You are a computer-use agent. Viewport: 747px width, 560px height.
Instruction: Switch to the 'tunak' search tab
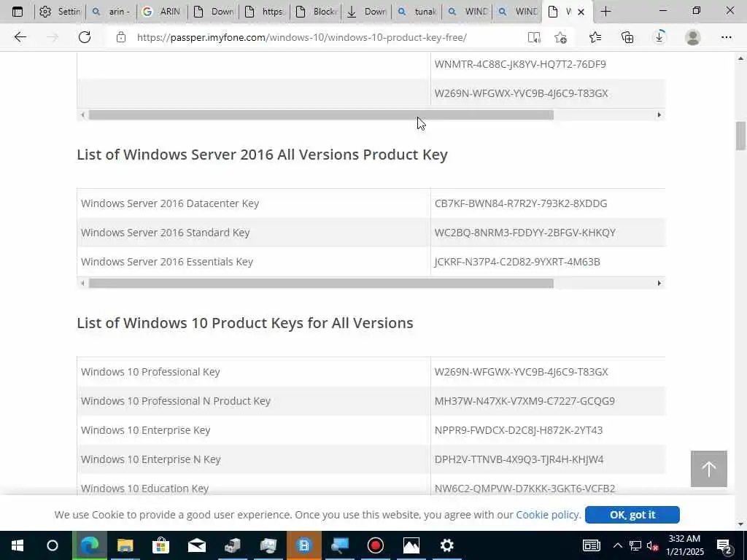(x=417, y=12)
